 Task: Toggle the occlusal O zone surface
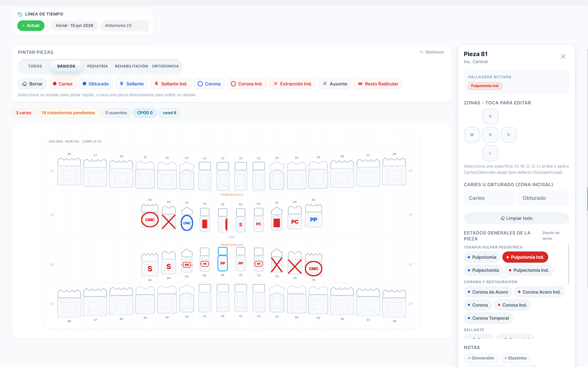click(490, 135)
